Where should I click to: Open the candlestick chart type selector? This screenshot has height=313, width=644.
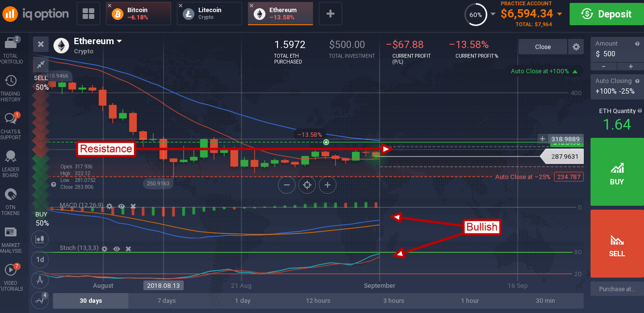point(40,239)
